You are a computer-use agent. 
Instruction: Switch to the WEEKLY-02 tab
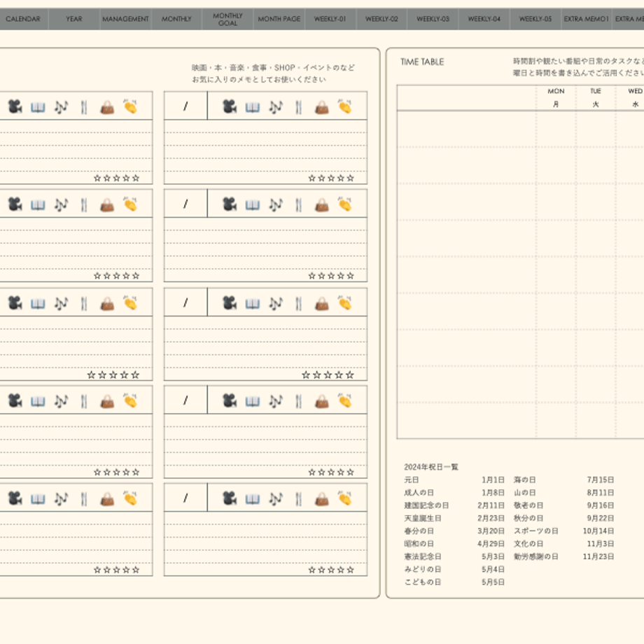tap(381, 19)
